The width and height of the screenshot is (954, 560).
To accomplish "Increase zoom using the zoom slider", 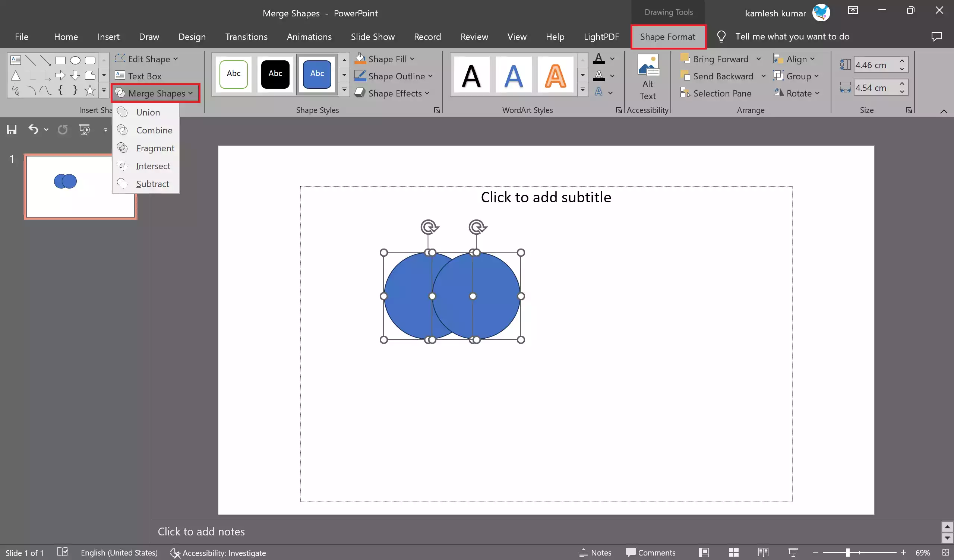I will [903, 553].
